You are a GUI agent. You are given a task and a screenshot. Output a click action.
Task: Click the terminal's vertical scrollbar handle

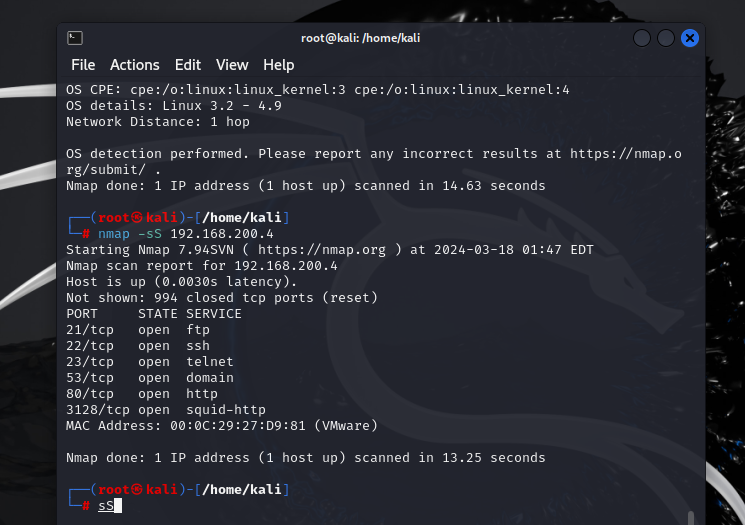(689, 517)
